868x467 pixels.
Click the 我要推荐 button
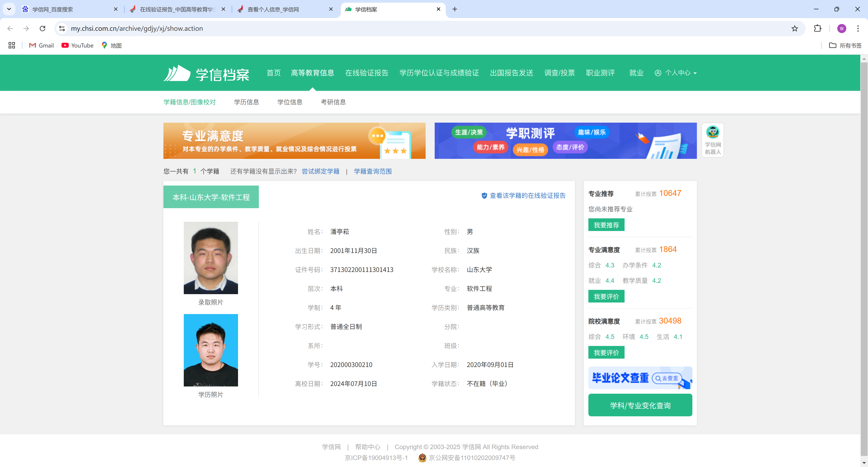point(606,225)
